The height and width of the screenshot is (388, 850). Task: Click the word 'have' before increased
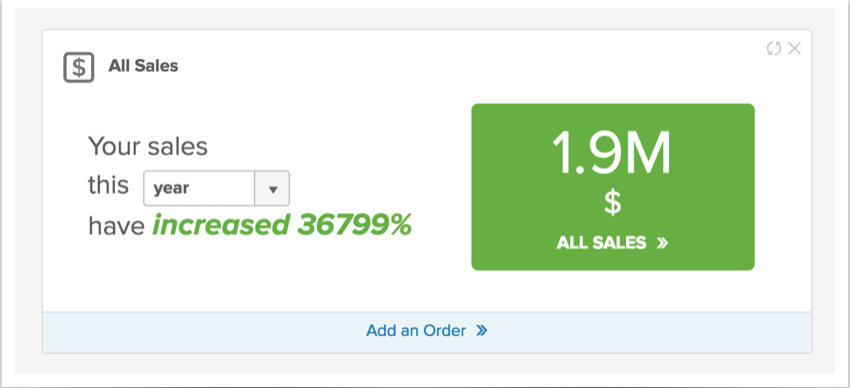coord(116,225)
